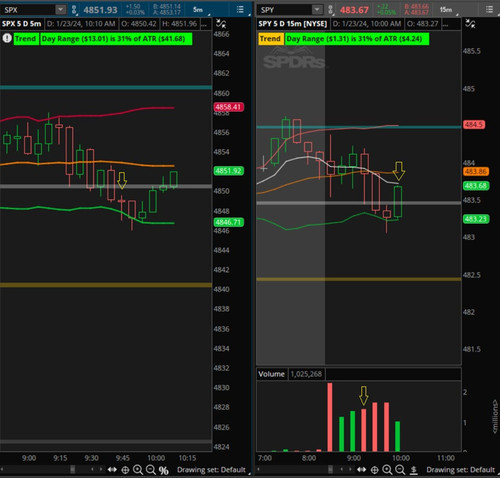Open the SPY symbol dropdown arrow

pos(317,10)
